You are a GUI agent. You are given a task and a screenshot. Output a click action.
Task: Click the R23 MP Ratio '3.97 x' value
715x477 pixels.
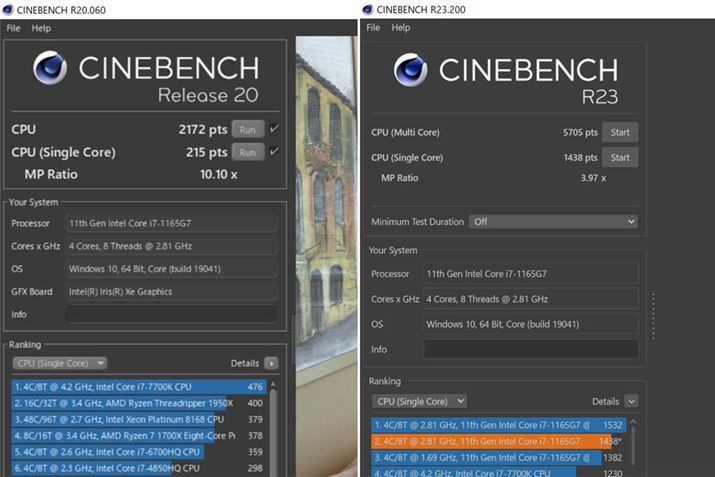[x=593, y=178]
